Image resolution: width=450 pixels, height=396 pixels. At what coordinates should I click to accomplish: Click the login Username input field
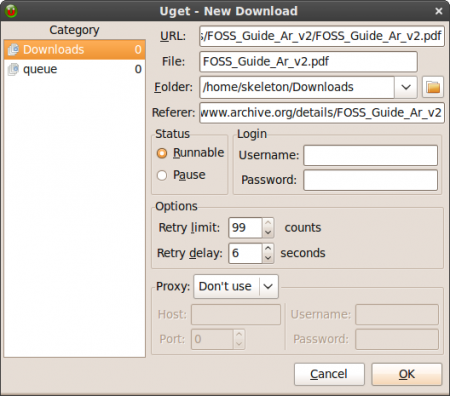[x=371, y=155]
